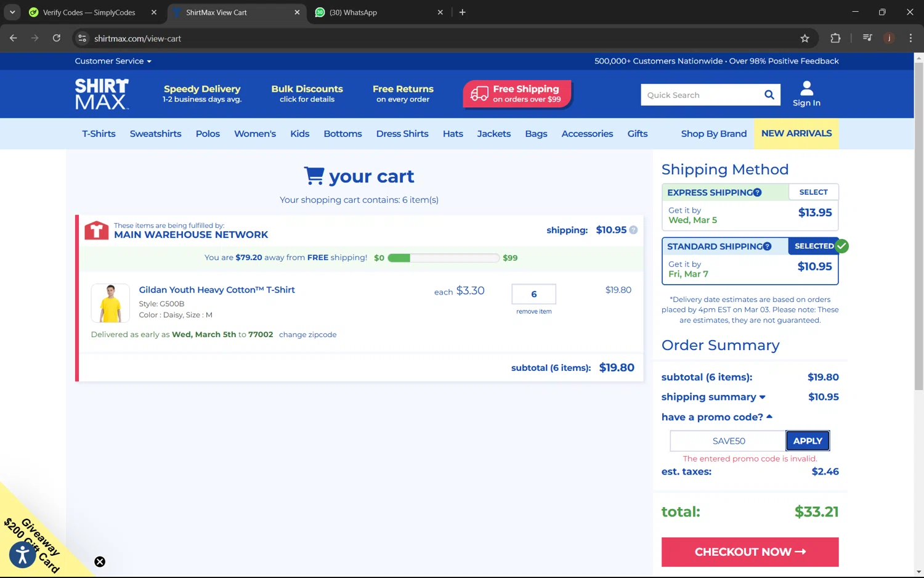Click the Free Returns banner
The height and width of the screenshot is (578, 924).
[x=403, y=94]
